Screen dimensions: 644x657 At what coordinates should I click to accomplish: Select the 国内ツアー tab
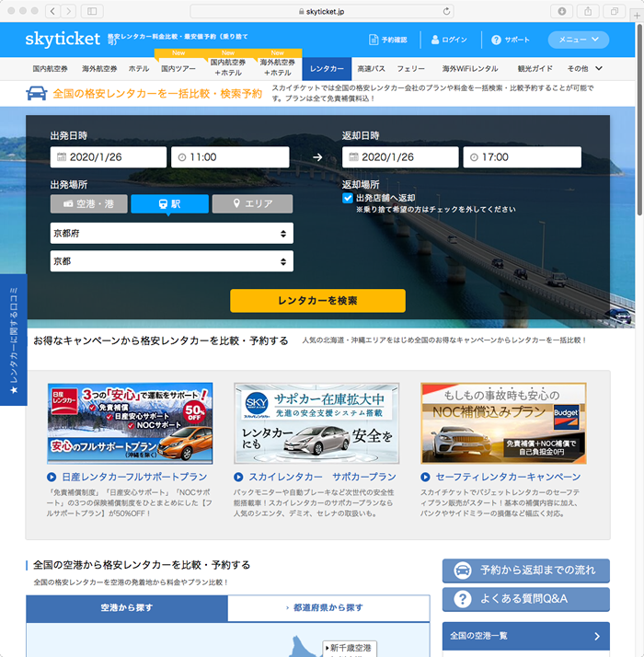coord(178,69)
